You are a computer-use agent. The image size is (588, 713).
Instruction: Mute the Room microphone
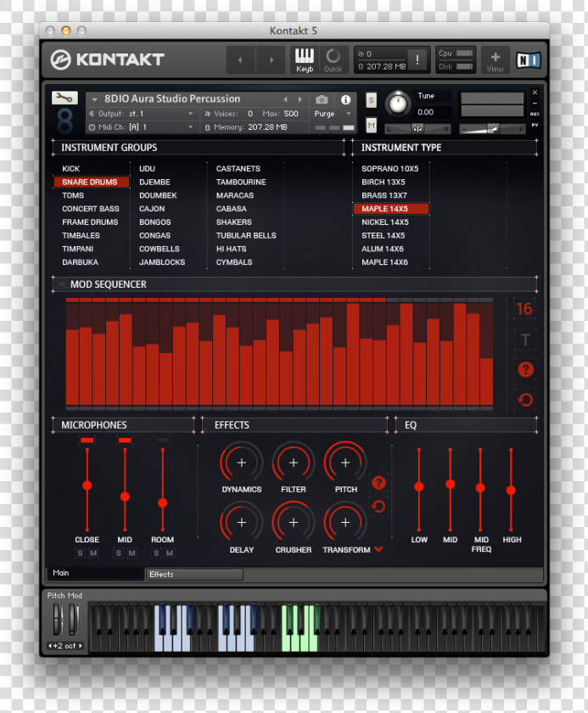coord(170,553)
